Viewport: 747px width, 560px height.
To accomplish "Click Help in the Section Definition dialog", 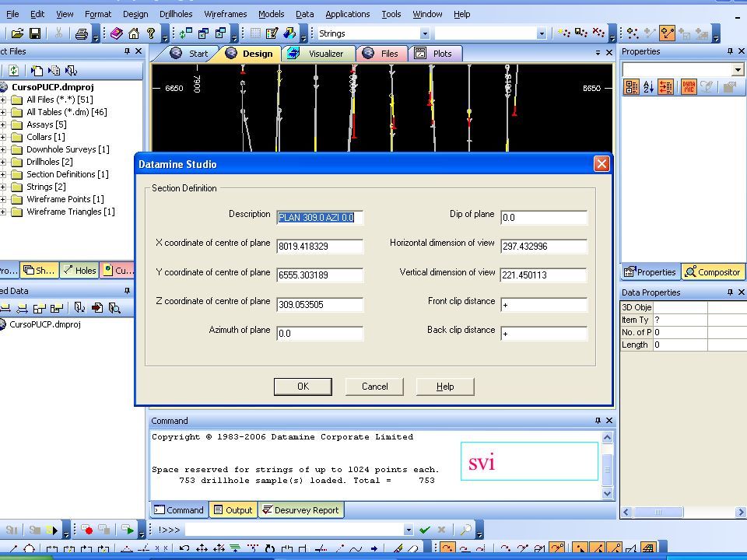I will pos(445,387).
